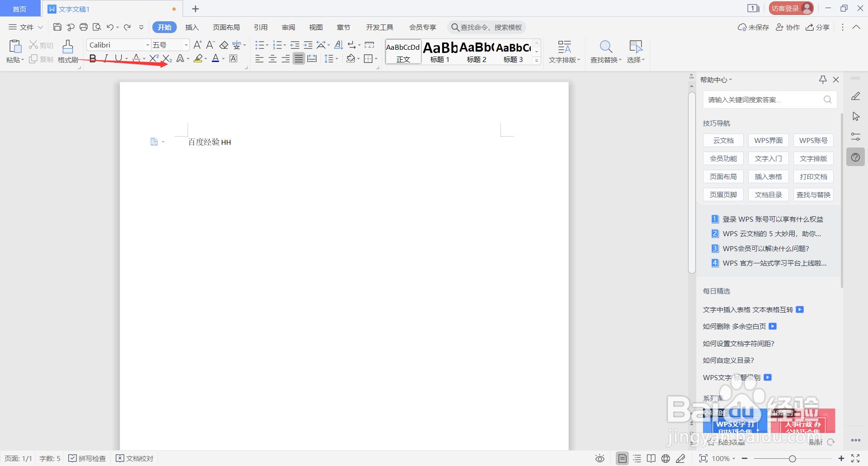Expand the styles gallery list
The height and width of the screenshot is (466, 868).
point(537,61)
